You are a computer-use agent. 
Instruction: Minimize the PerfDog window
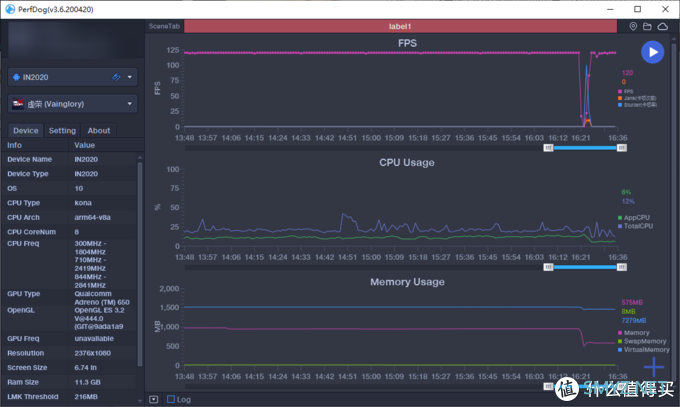(x=610, y=9)
